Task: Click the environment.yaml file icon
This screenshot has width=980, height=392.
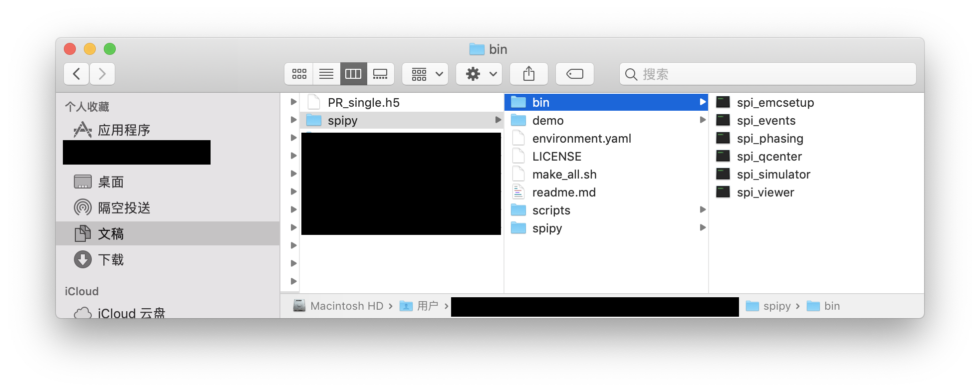Action: tap(518, 138)
